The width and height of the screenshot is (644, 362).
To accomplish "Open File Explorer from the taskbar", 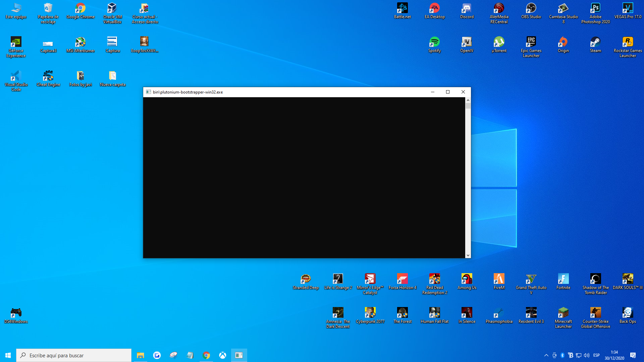I will (x=140, y=355).
